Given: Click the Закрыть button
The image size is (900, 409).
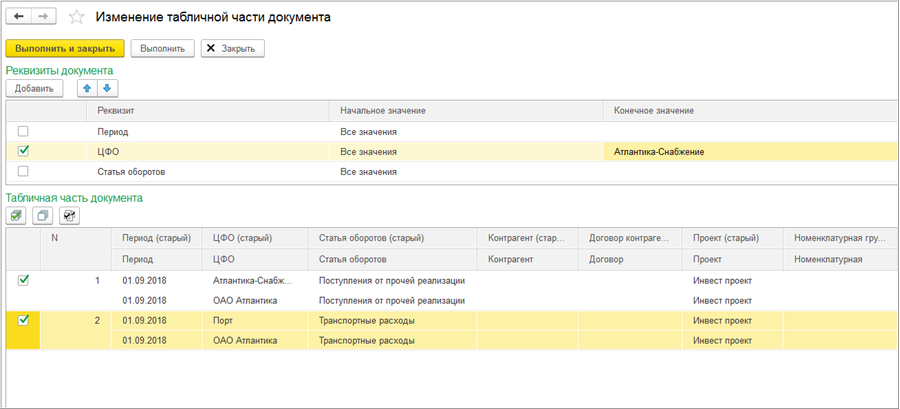Looking at the screenshot, I should pyautogui.click(x=232, y=48).
